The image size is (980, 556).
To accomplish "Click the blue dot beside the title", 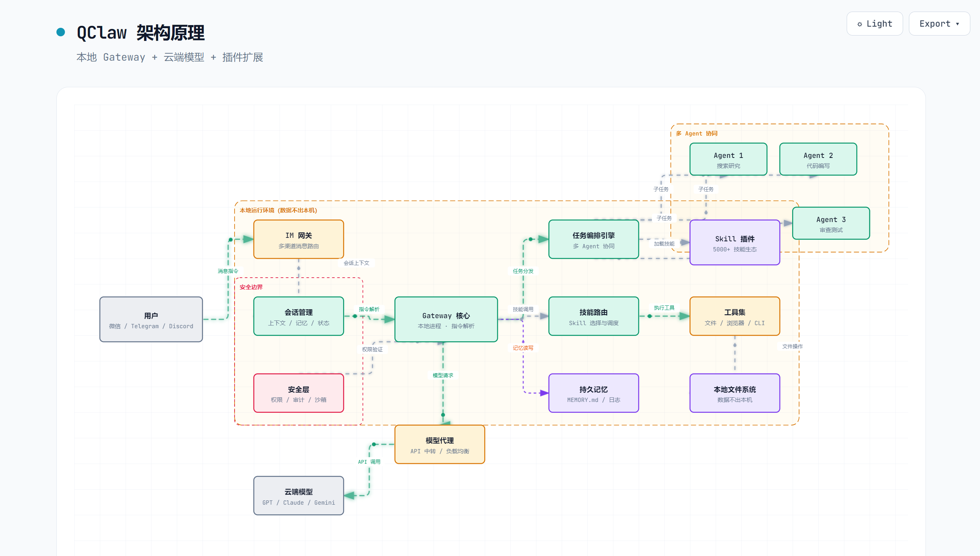I will (x=61, y=32).
